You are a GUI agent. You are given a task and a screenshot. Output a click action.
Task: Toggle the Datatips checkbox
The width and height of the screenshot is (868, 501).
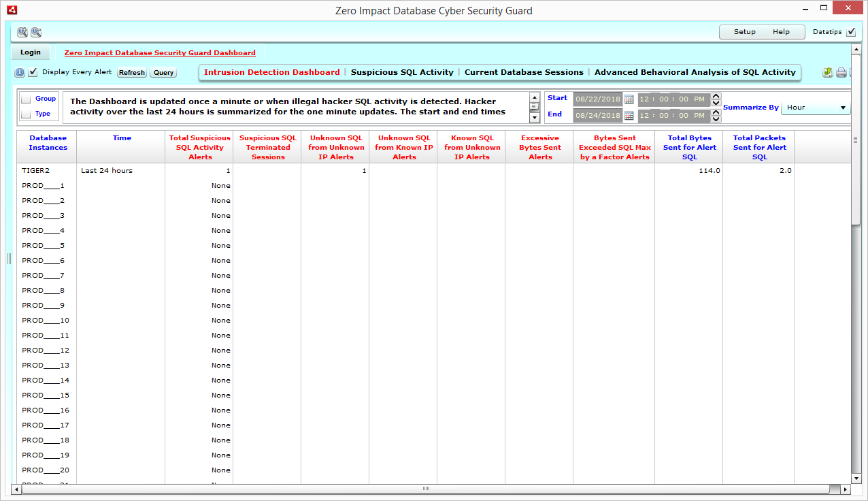click(x=851, y=32)
